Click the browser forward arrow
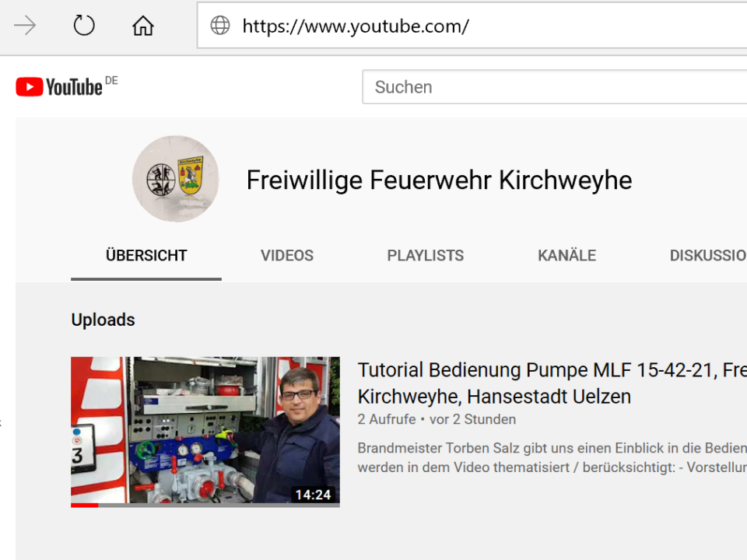The width and height of the screenshot is (747, 560). (x=25, y=26)
